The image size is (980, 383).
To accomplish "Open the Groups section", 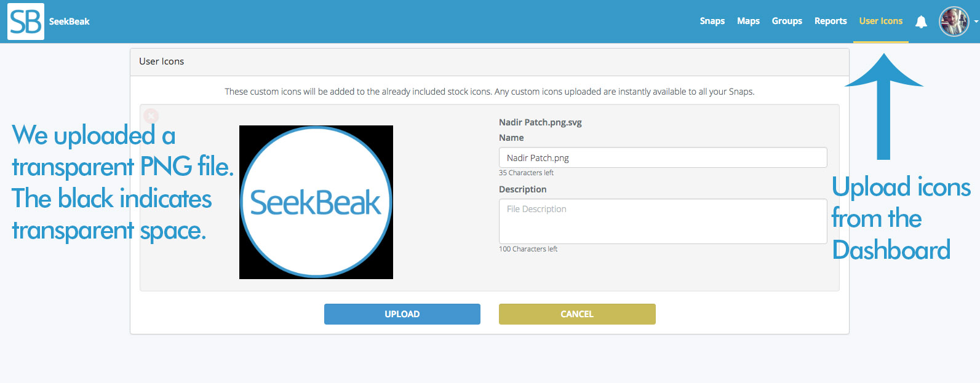I will (787, 21).
